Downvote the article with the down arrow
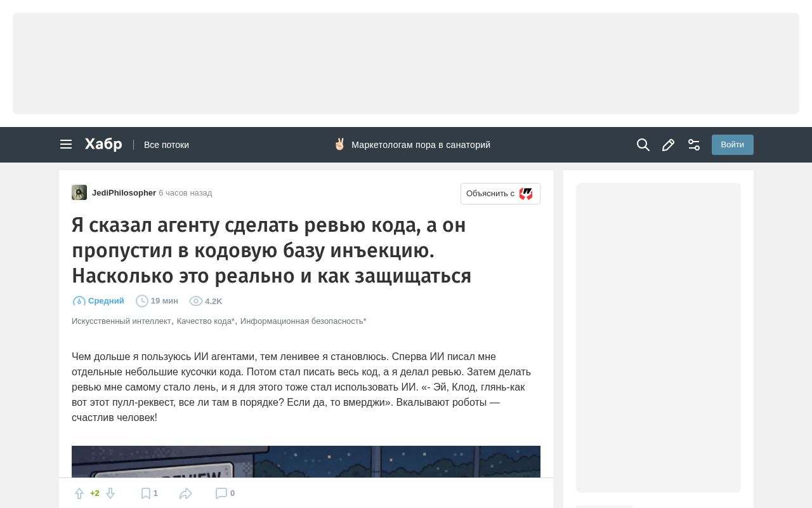Screen dimensions: 812x508 [x=110, y=493]
